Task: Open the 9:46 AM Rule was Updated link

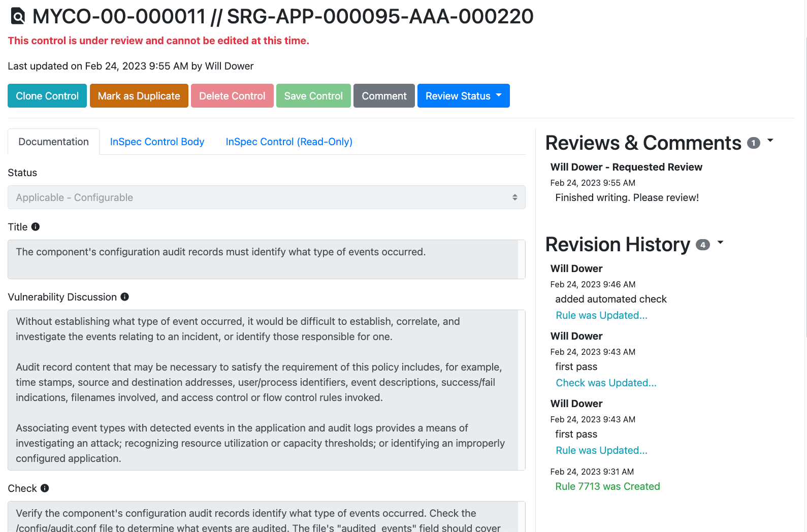Action: click(601, 315)
